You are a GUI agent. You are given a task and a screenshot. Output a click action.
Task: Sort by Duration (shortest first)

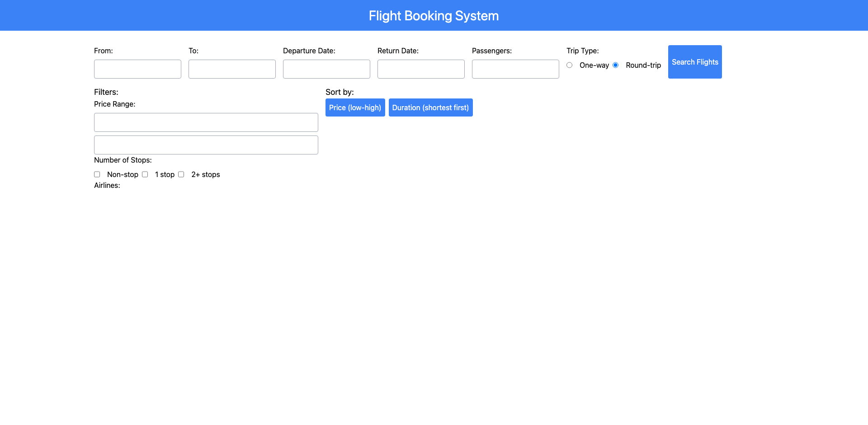click(430, 107)
